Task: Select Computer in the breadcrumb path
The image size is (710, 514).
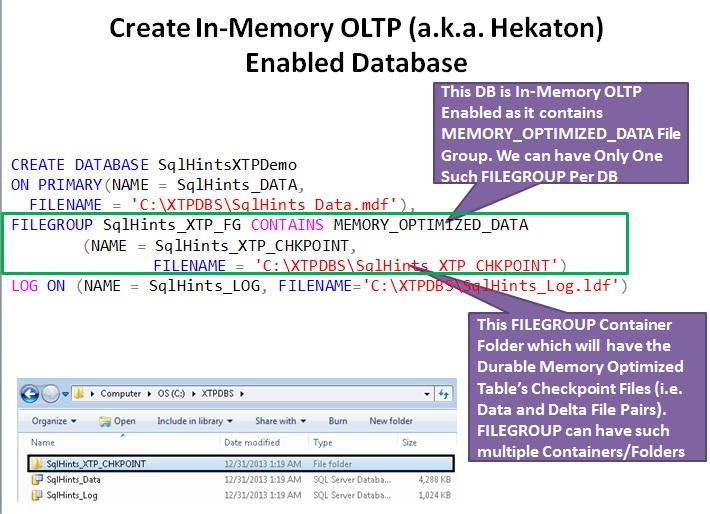Action: tap(119, 394)
